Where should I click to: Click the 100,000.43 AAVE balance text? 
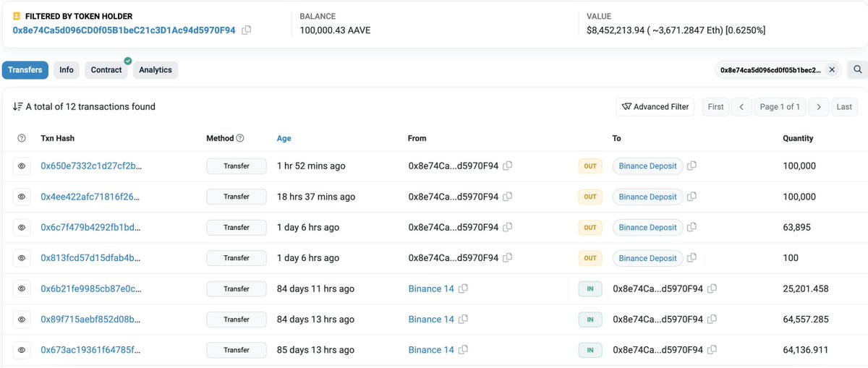pyautogui.click(x=334, y=30)
